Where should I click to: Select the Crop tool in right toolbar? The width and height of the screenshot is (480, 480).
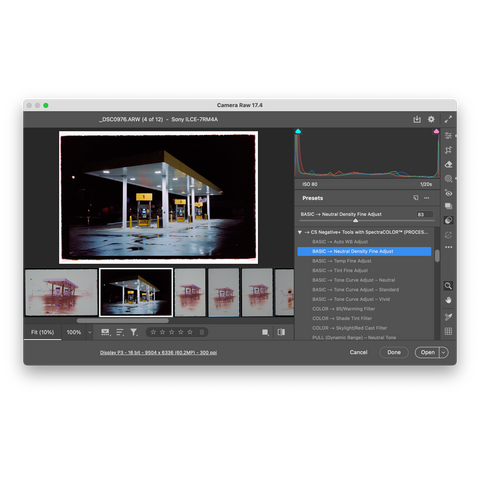(x=448, y=150)
